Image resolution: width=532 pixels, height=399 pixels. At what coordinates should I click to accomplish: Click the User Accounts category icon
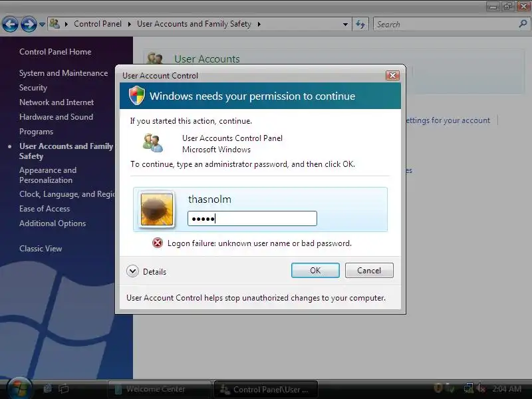pos(155,58)
